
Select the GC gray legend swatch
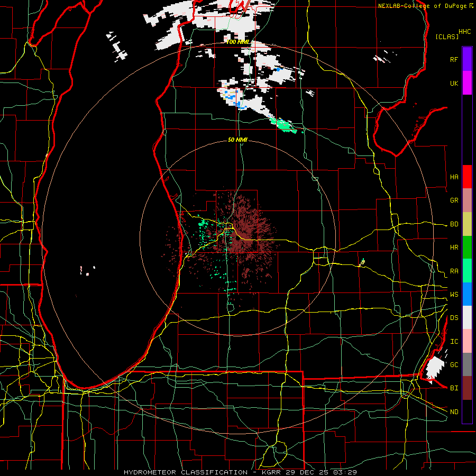[x=467, y=364]
